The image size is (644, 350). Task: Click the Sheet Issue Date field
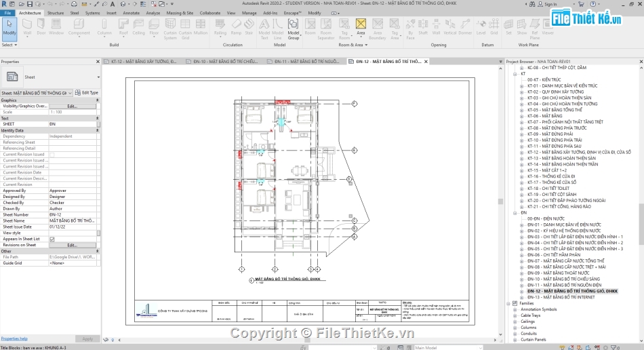tap(73, 227)
